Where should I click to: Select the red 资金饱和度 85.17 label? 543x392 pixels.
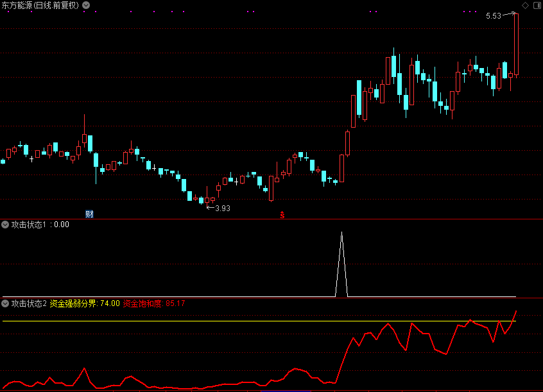point(154,303)
